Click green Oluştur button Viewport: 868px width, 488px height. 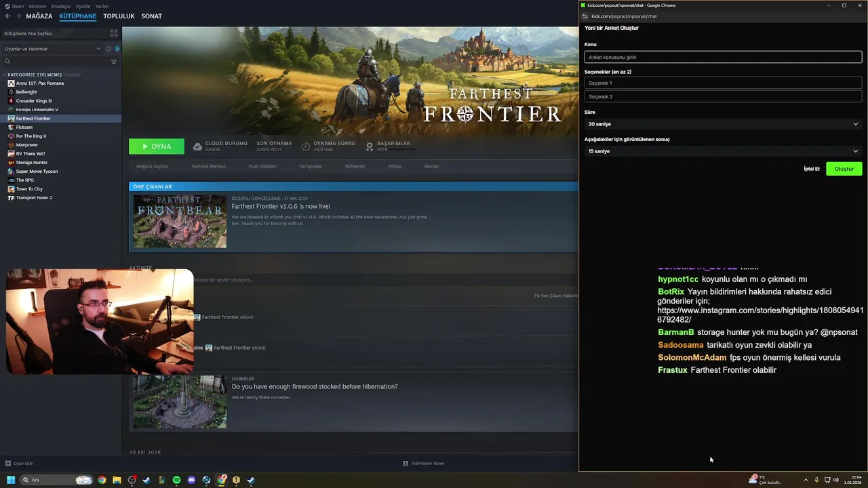844,169
